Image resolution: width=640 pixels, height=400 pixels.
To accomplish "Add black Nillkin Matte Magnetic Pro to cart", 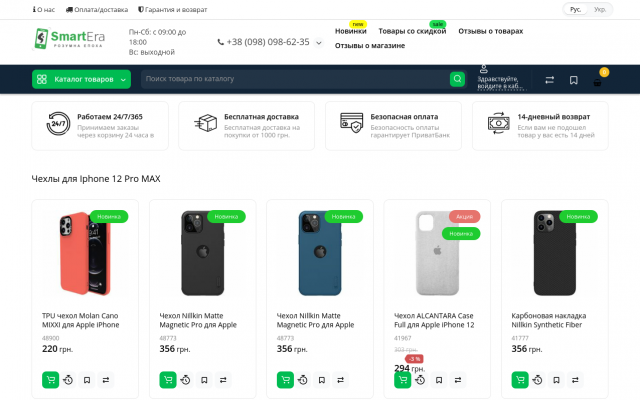I will point(168,380).
